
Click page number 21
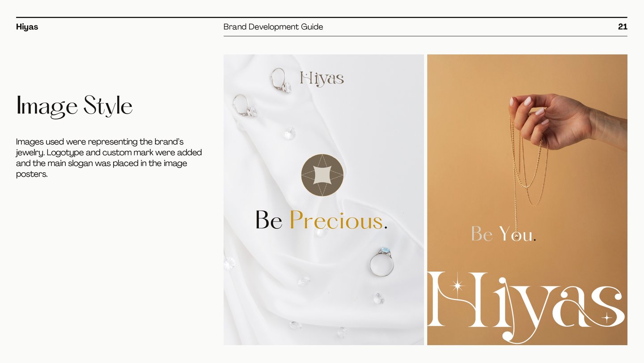click(x=623, y=27)
